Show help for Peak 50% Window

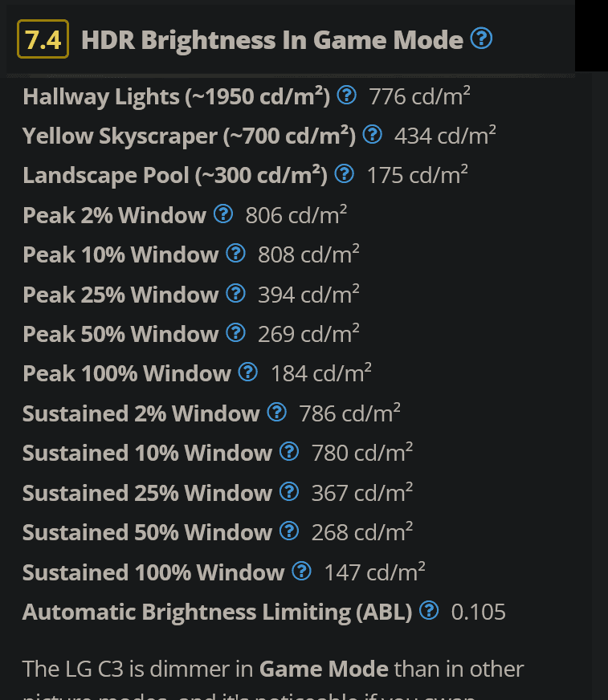235,332
